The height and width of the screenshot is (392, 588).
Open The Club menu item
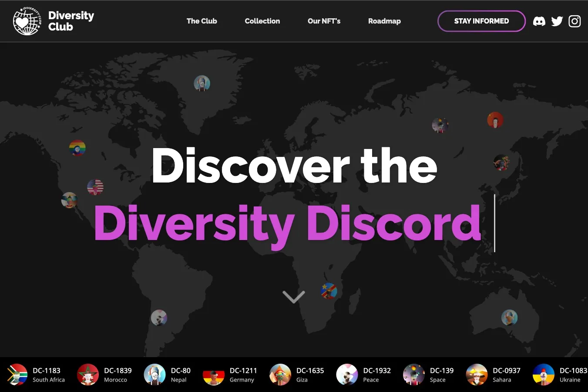pos(202,21)
